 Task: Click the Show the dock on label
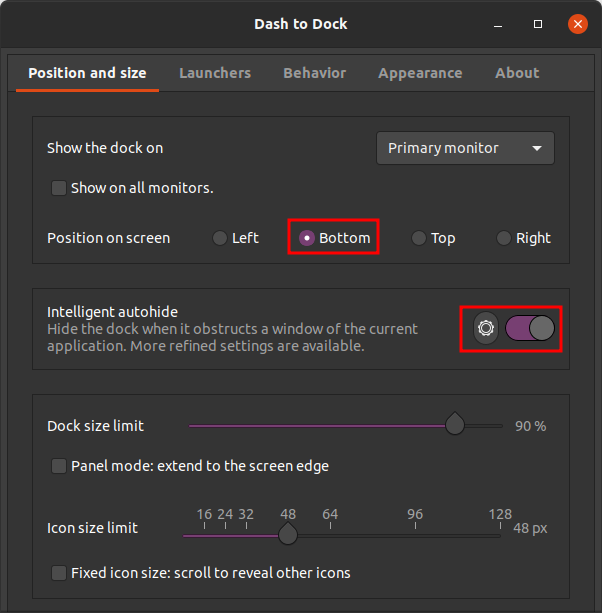click(105, 148)
